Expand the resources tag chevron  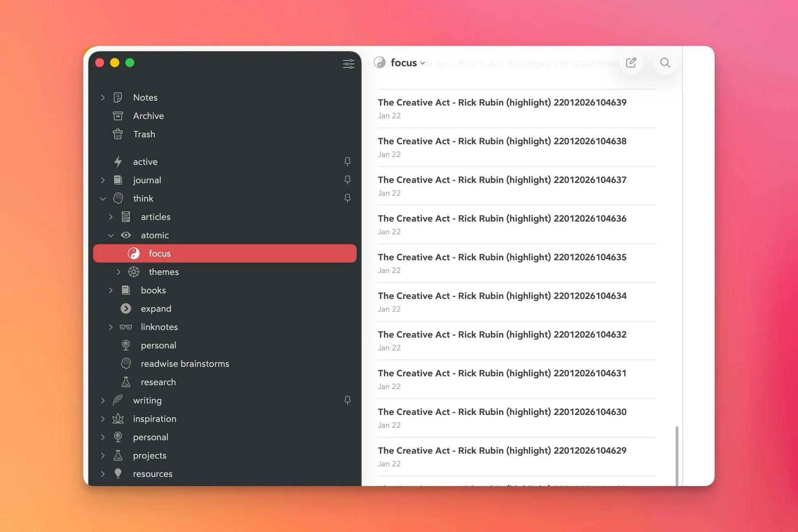point(103,473)
